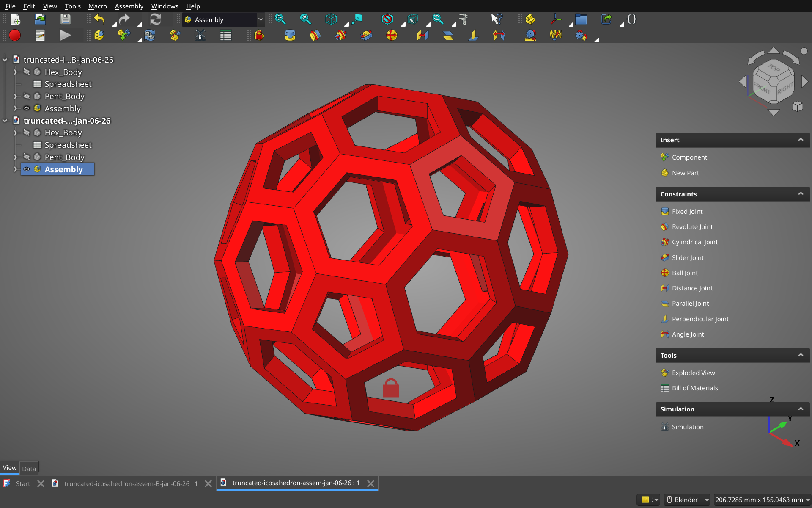Screen dimensions: 812x508
Task: Show the second document's Pent_Body
Action: [x=27, y=157]
